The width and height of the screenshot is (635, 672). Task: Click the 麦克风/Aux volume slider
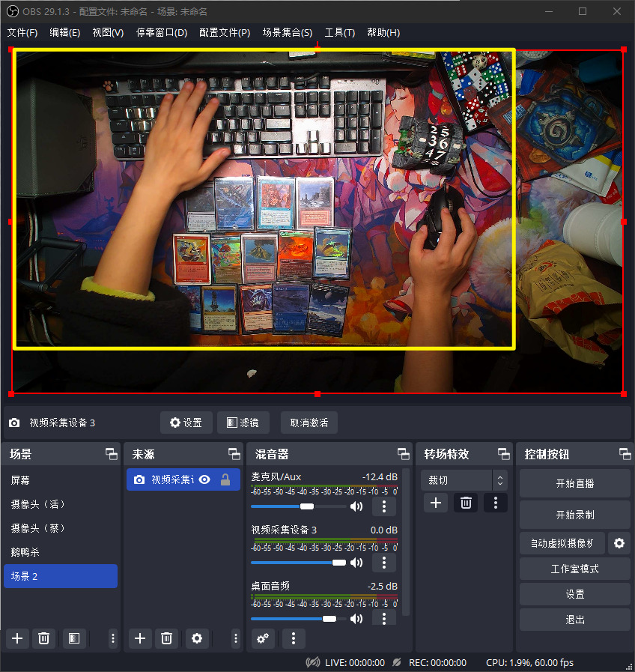click(x=299, y=506)
